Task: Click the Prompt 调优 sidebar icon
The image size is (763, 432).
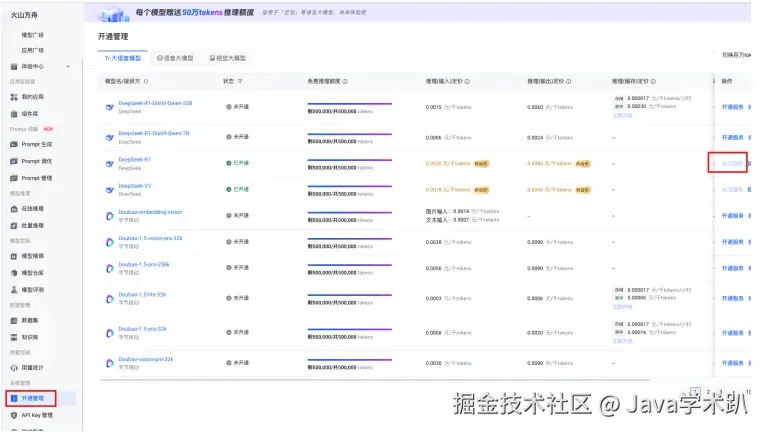Action: (x=14, y=161)
